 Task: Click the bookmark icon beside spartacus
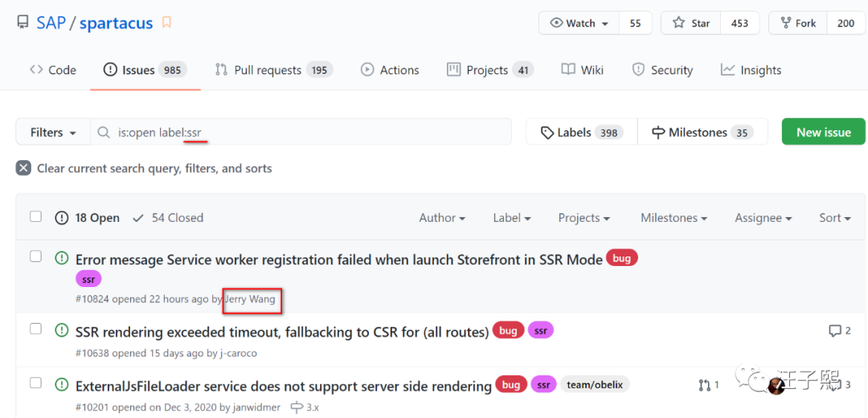(166, 23)
